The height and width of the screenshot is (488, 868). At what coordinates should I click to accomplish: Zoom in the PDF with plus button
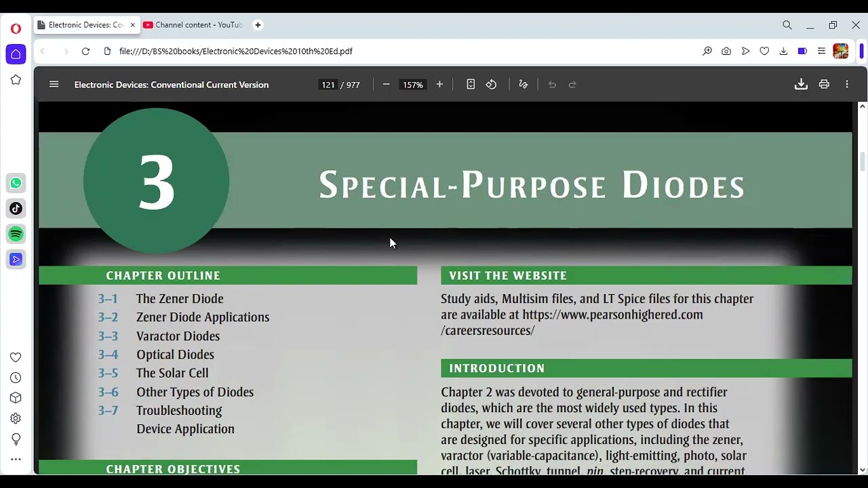coord(439,85)
